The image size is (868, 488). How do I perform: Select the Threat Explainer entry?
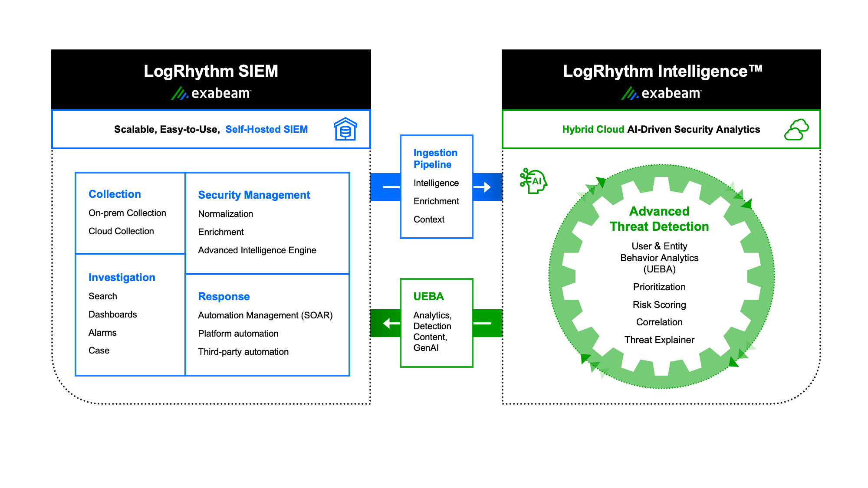point(659,340)
